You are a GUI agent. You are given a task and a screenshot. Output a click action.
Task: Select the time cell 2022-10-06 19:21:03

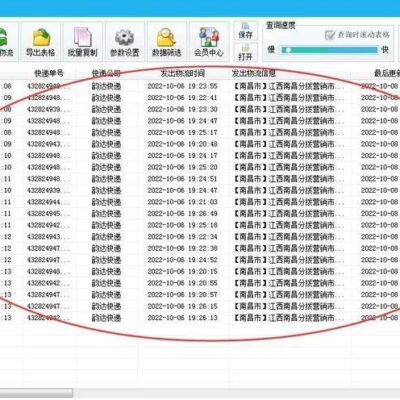coord(183,202)
